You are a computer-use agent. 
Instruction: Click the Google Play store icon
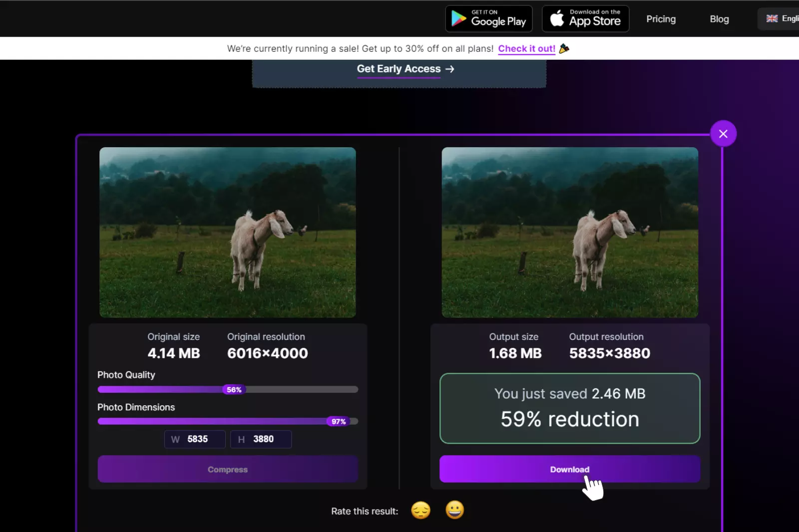(459, 18)
